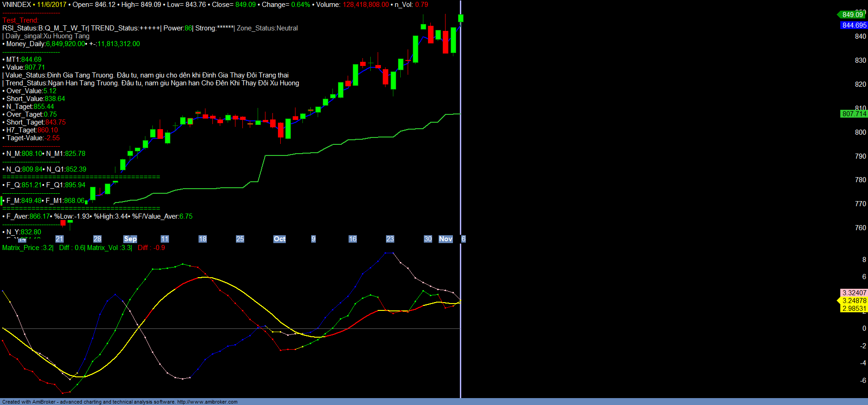This screenshot has height=405, width=868.
Task: Select the date marker 6 beside Nov
Action: point(464,239)
